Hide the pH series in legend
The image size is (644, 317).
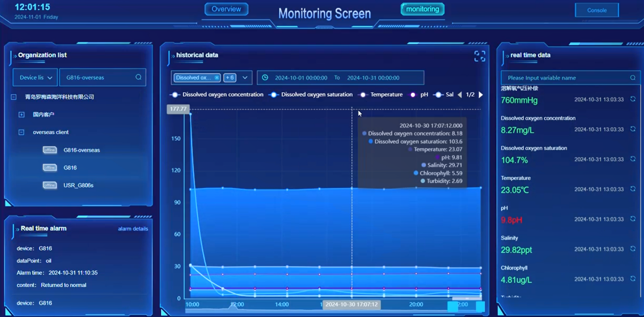(419, 94)
